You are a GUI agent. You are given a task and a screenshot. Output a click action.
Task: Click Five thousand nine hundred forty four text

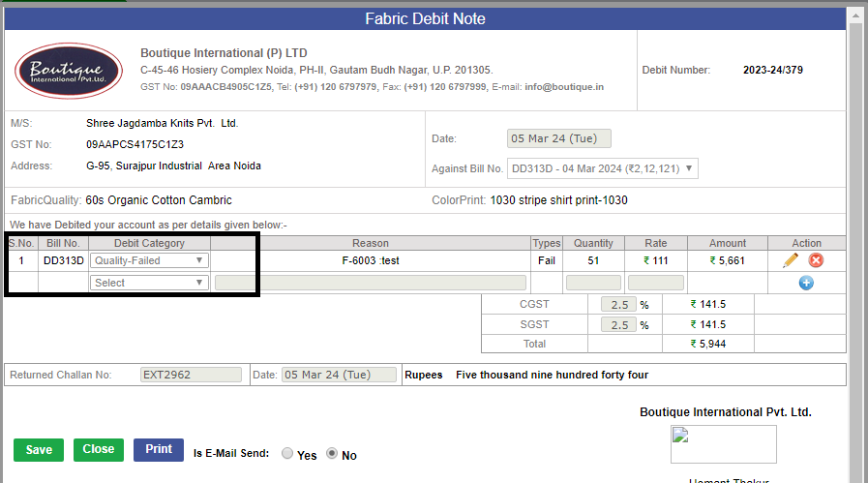[x=552, y=375]
